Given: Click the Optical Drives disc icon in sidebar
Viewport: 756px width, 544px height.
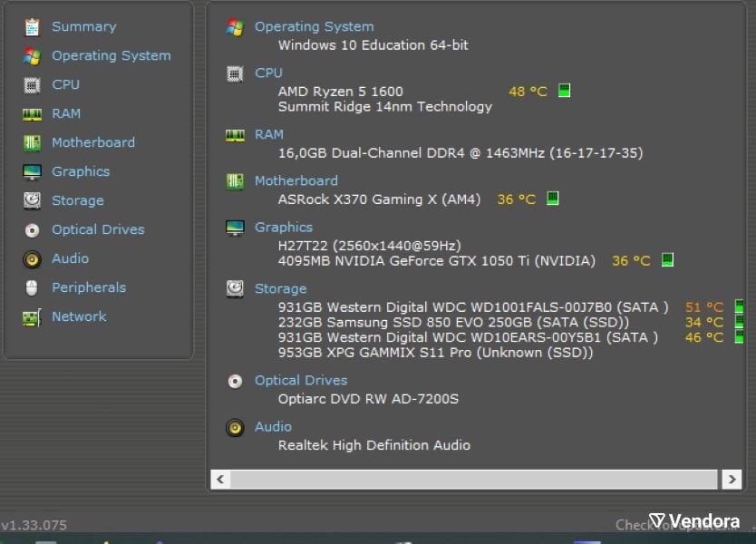Looking at the screenshot, I should coord(32,230).
